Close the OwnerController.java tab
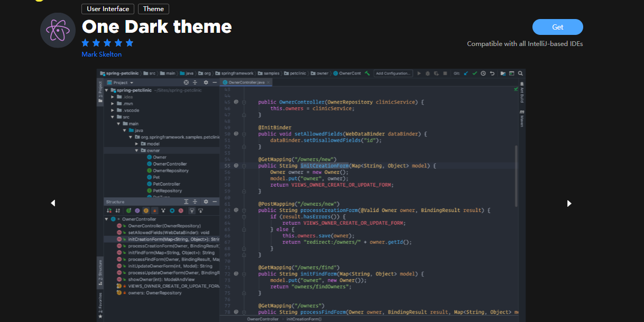The height and width of the screenshot is (322, 644). tap(270, 82)
